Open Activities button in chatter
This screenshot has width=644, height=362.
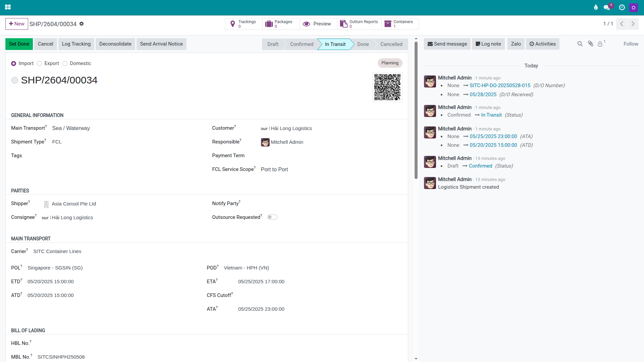(542, 44)
